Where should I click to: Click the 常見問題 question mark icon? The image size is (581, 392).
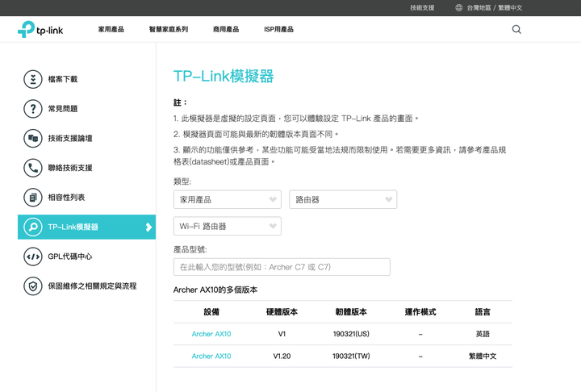tap(33, 109)
